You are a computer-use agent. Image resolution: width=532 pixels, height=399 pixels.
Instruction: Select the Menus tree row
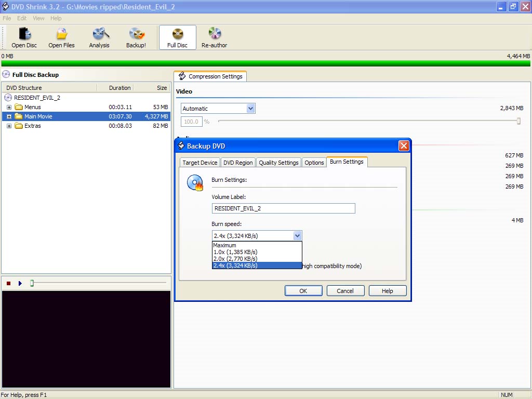point(86,107)
